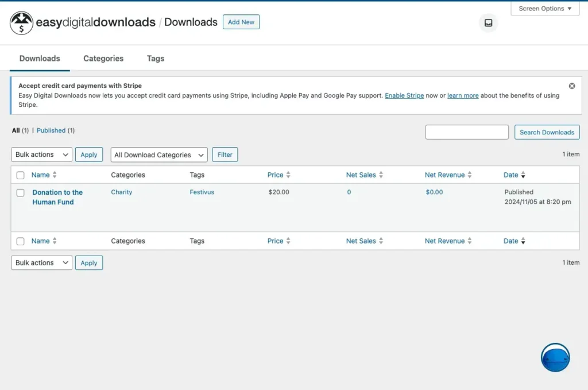The image size is (588, 390).
Task: Check the Donation to the Human Fund row
Action: [x=21, y=192]
